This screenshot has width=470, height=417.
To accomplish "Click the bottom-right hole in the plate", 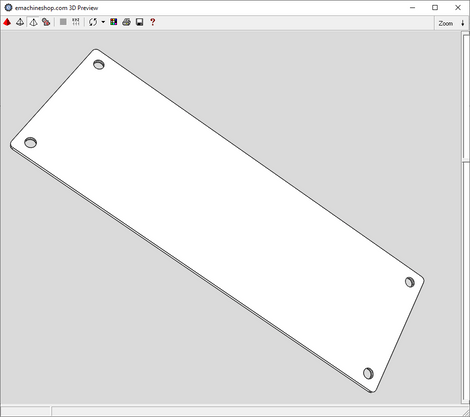I will [x=368, y=373].
